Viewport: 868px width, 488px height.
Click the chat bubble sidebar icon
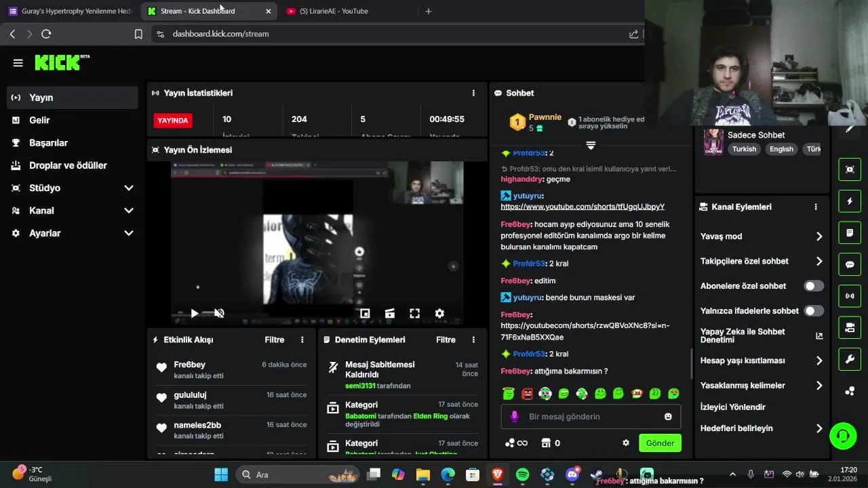point(850,264)
